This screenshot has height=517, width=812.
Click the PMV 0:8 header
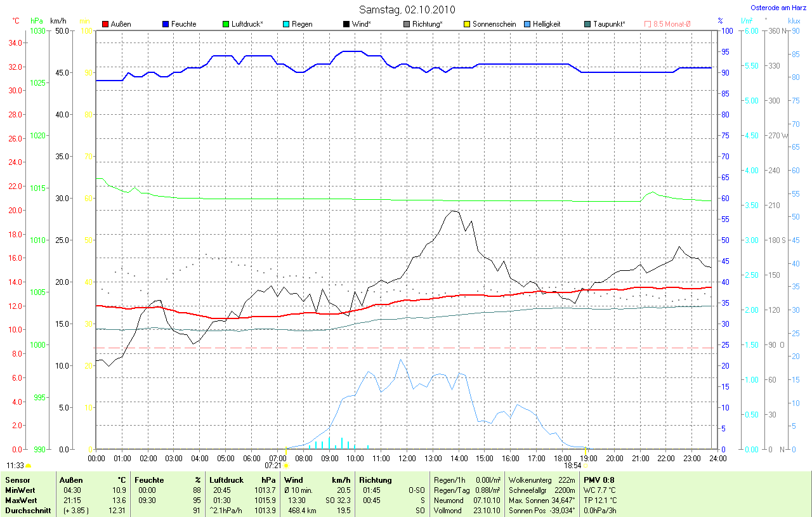point(599,480)
